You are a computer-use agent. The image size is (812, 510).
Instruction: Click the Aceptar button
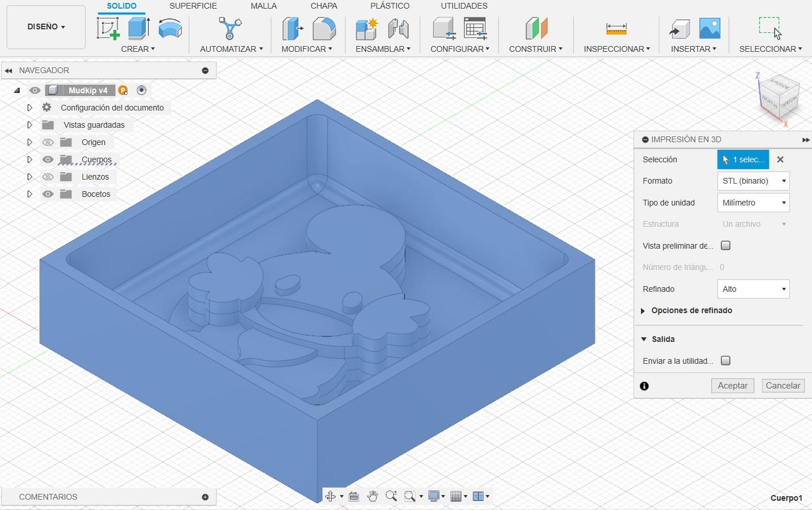pyautogui.click(x=733, y=386)
